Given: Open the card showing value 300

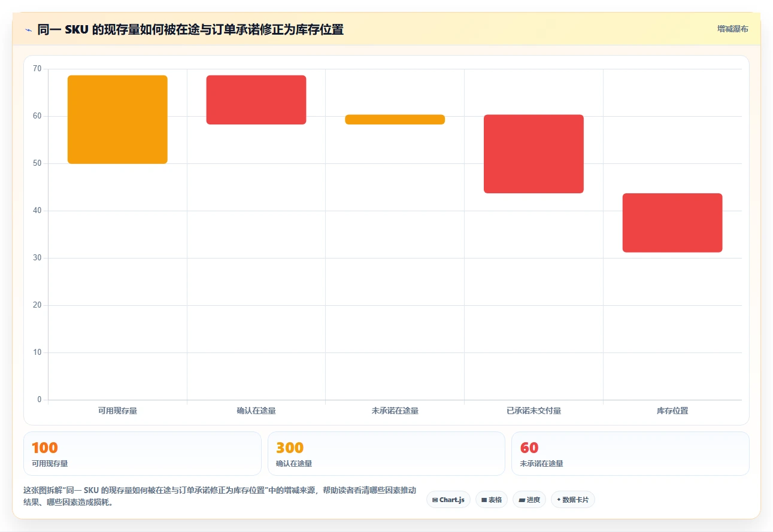Looking at the screenshot, I should (x=386, y=454).
